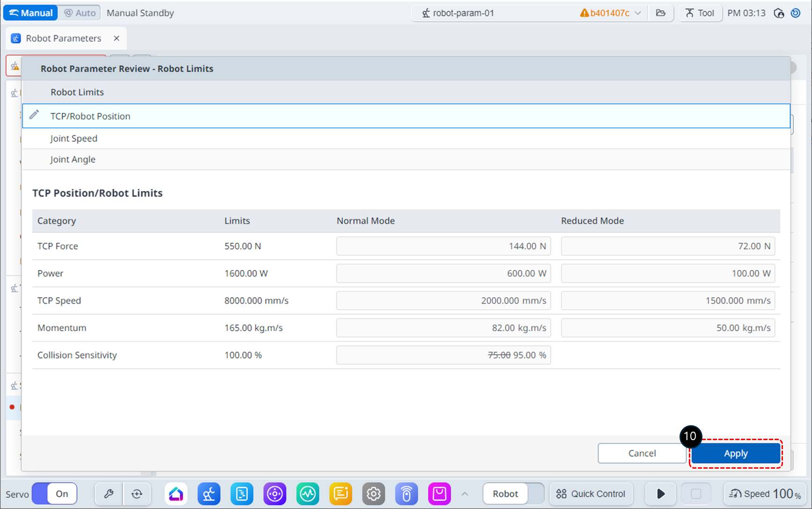The image size is (812, 509).
Task: Switch to Auto mode
Action: click(x=80, y=13)
